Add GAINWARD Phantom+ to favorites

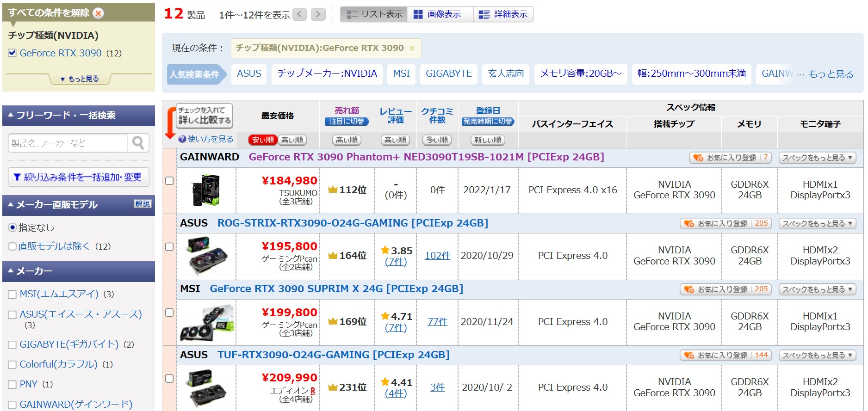[x=730, y=158]
